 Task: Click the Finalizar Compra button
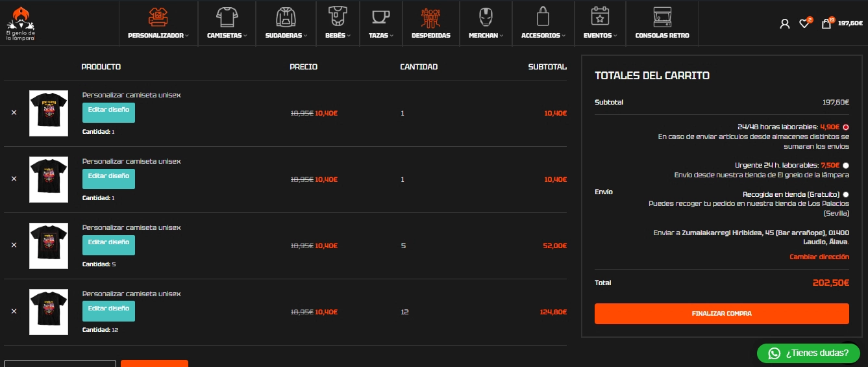(721, 314)
